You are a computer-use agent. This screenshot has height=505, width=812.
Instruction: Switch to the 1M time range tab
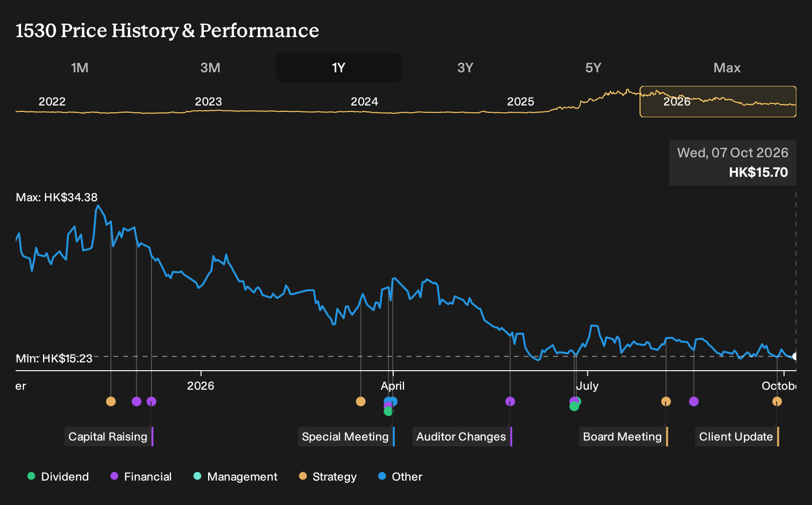point(80,67)
